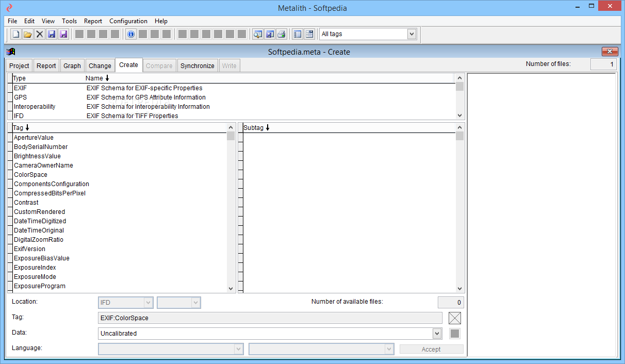The image size is (625, 364).
Task: Open the empty second Location dropdown
Action: click(x=195, y=303)
